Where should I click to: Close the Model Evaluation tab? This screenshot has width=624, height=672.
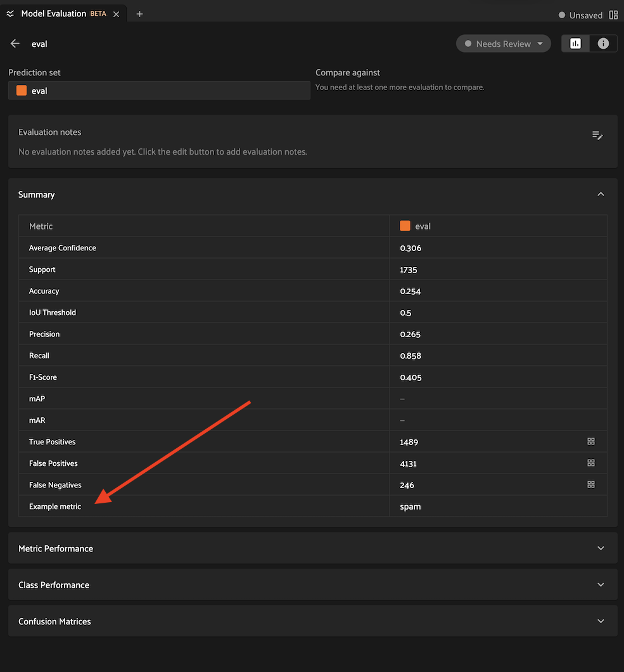point(116,14)
